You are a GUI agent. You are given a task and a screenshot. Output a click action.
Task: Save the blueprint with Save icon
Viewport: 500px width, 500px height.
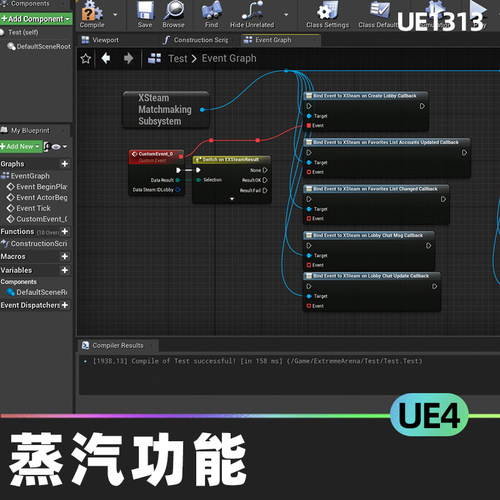click(145, 14)
